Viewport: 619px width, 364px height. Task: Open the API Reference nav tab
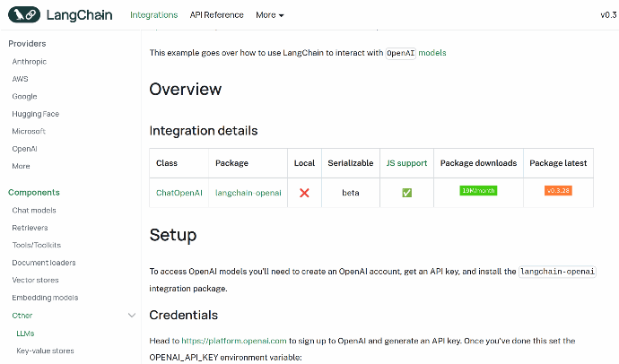[217, 15]
